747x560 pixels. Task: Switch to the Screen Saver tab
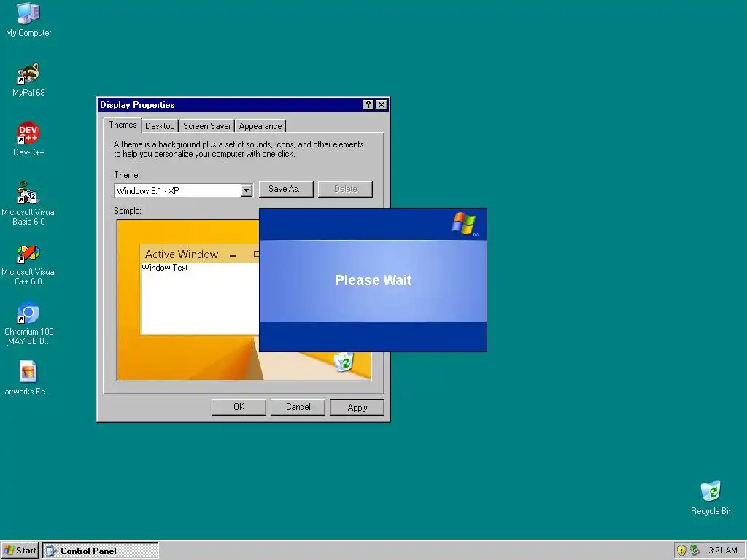tap(206, 125)
